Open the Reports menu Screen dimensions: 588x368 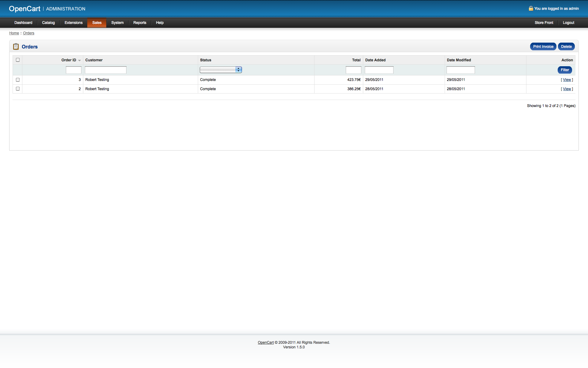click(140, 23)
